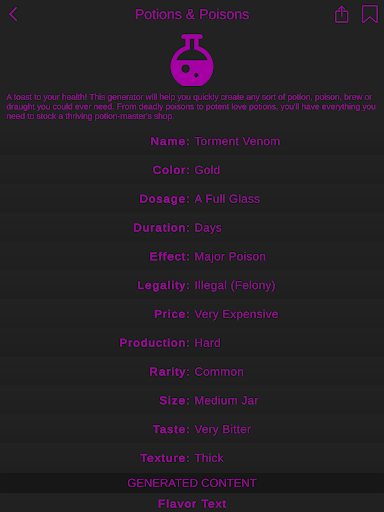The height and width of the screenshot is (512, 384).
Task: Open the Flavor Text heading
Action: tap(192, 504)
